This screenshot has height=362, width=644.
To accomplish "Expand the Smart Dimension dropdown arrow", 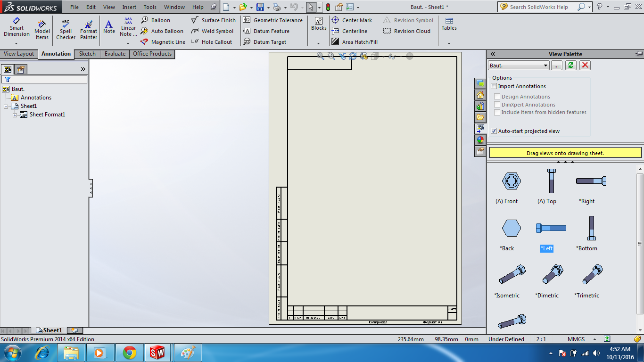I will tap(17, 43).
